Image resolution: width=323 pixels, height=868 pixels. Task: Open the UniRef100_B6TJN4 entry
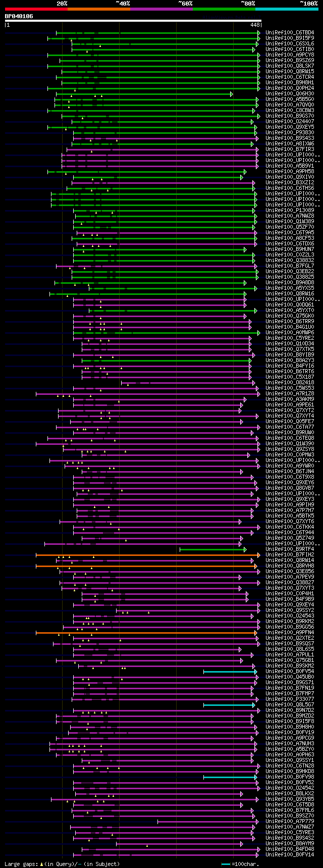pyautogui.click(x=290, y=472)
